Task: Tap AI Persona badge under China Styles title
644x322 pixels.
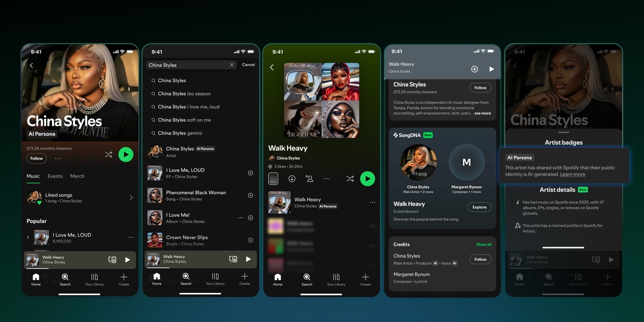Action: pos(42,134)
